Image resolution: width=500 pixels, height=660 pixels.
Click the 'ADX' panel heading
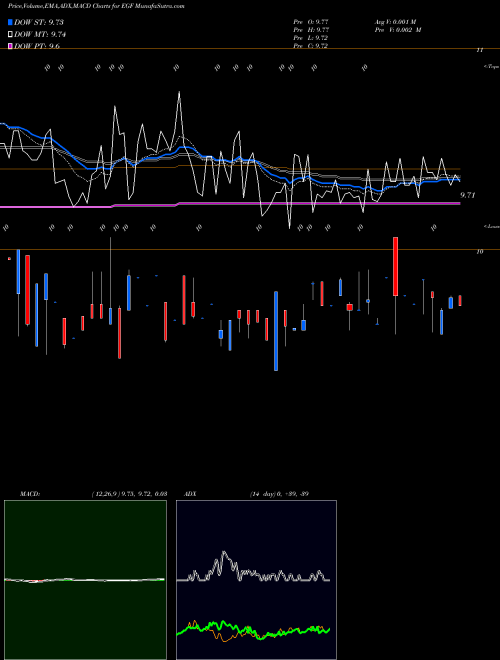pyautogui.click(x=190, y=494)
